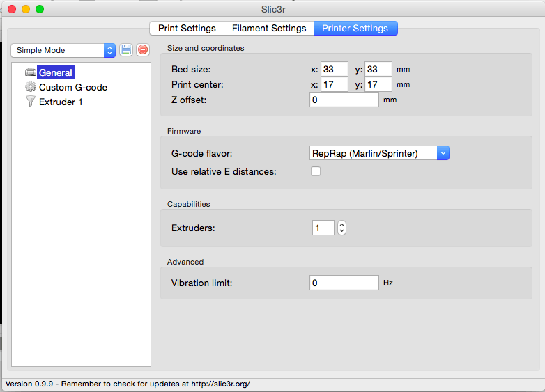Viewport: 545px width, 392px height.
Task: Click the Bed size x field
Action: pyautogui.click(x=334, y=69)
